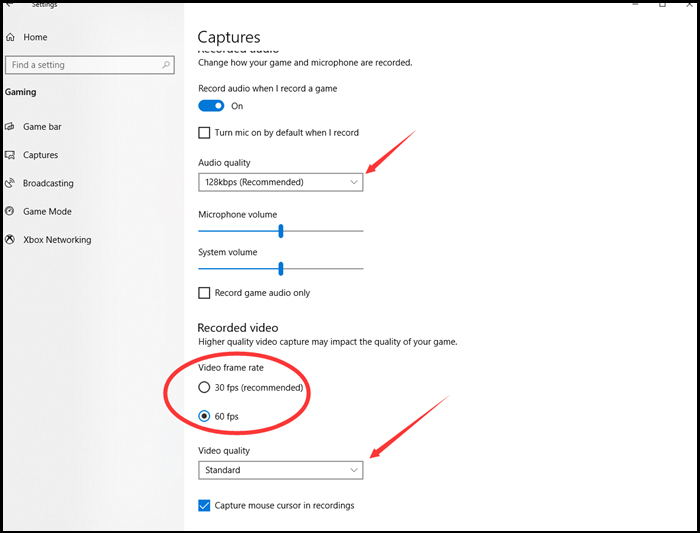Image resolution: width=700 pixels, height=533 pixels.
Task: Click the search magnifier icon
Action: 166,65
